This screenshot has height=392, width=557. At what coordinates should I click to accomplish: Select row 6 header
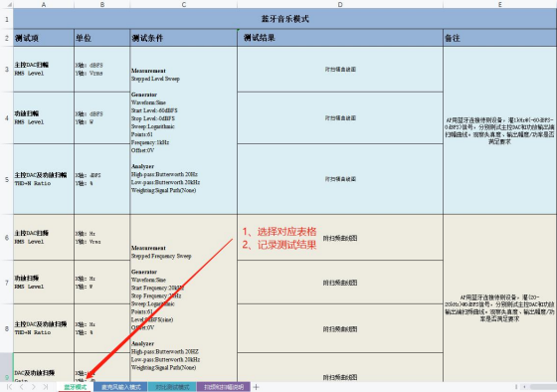(x=7, y=238)
